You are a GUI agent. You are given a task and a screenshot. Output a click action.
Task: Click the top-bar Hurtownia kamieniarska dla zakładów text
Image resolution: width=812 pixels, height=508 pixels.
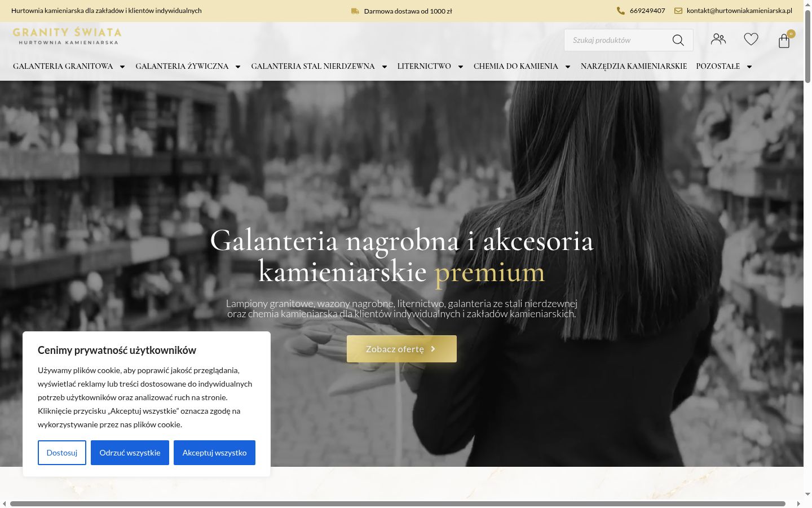[x=107, y=11]
